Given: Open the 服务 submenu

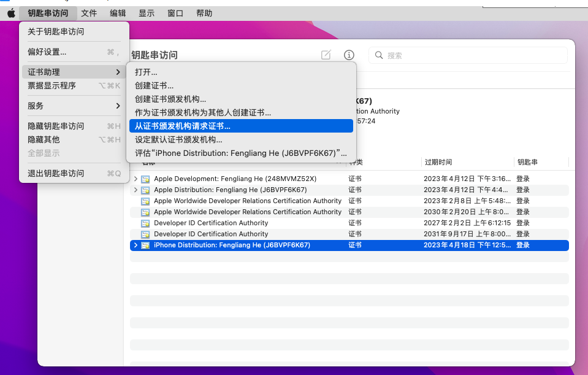Looking at the screenshot, I should coord(74,106).
